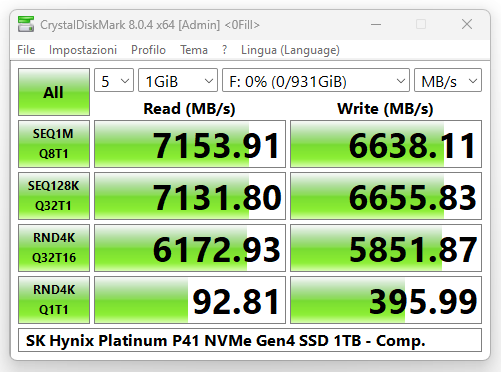Open the Impostazioni menu
Screen dimensions: 501x372
(x=83, y=50)
